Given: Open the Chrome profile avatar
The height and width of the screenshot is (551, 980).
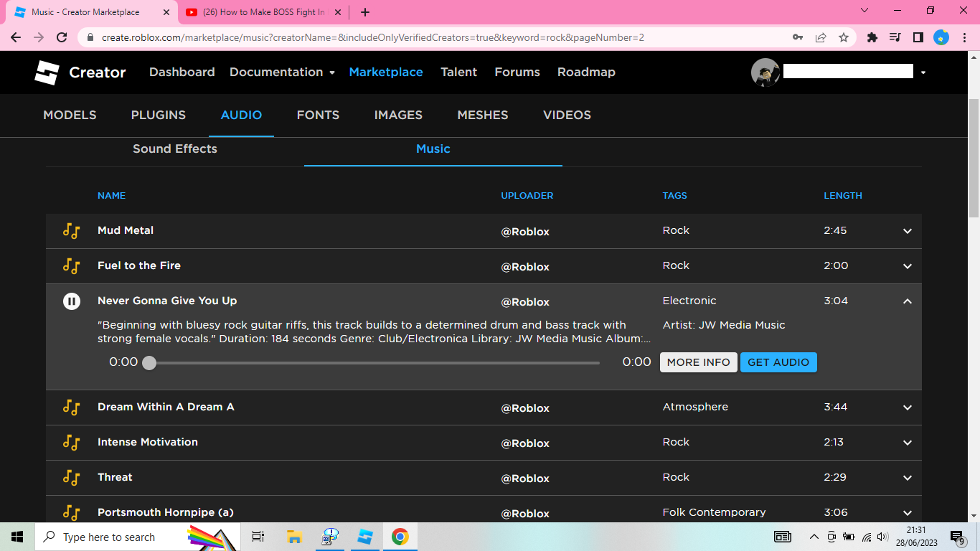Looking at the screenshot, I should coord(941,37).
